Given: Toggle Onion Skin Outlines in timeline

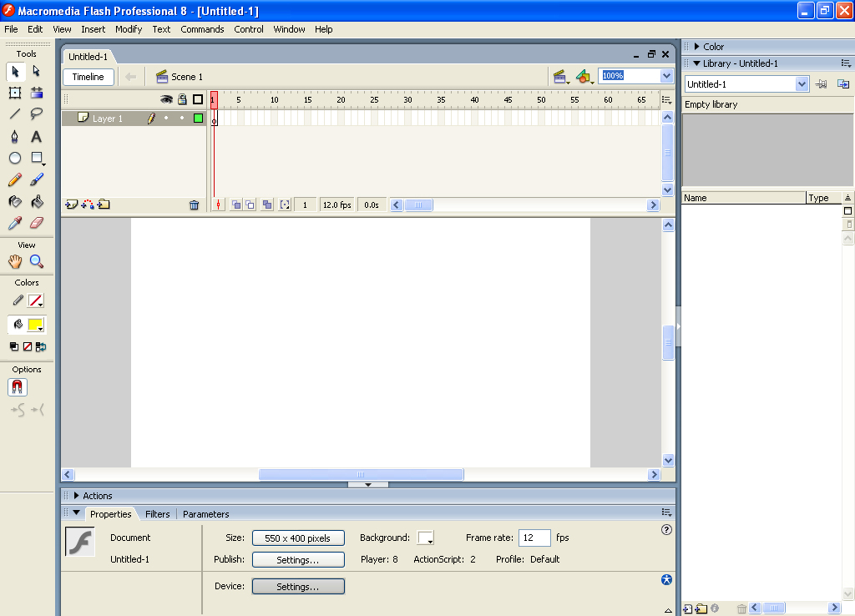Looking at the screenshot, I should point(250,205).
